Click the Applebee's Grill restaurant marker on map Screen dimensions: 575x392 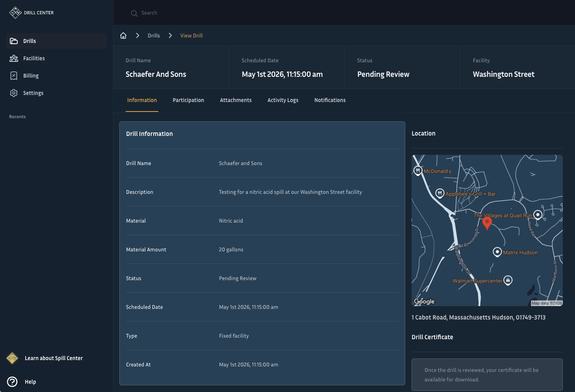click(440, 193)
